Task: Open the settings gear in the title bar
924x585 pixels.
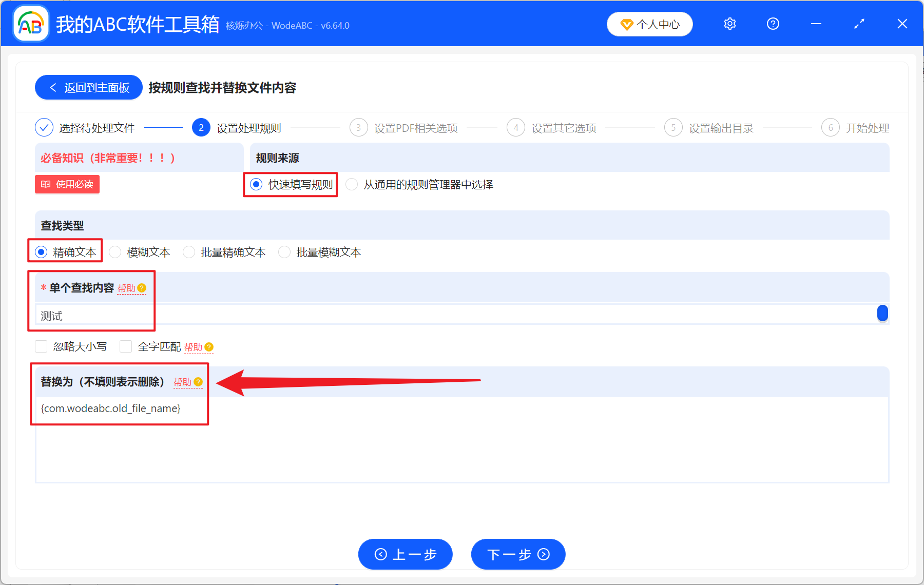Action: point(729,24)
